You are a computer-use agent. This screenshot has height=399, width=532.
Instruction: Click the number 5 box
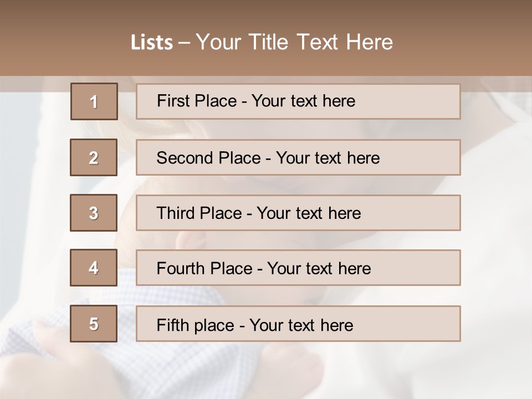click(94, 324)
